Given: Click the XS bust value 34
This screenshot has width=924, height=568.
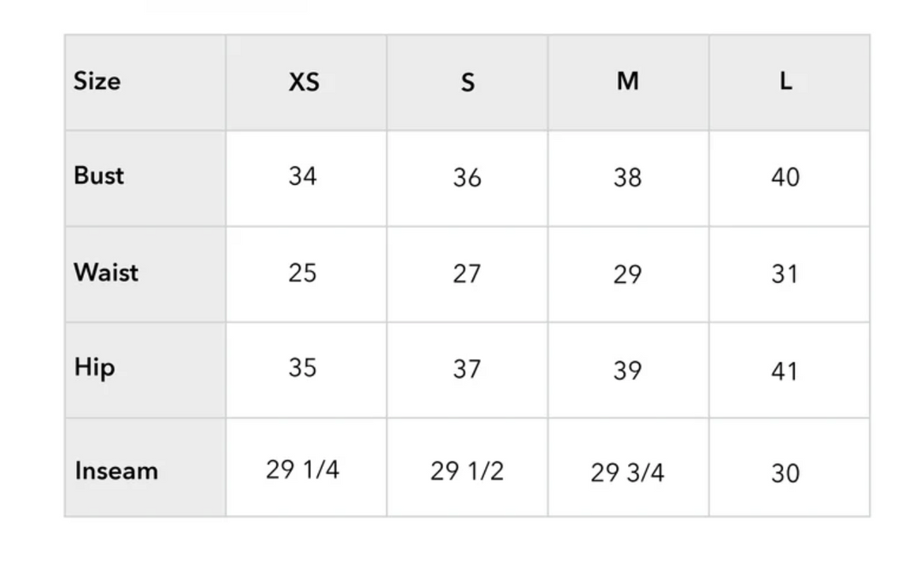Looking at the screenshot, I should point(303,176).
